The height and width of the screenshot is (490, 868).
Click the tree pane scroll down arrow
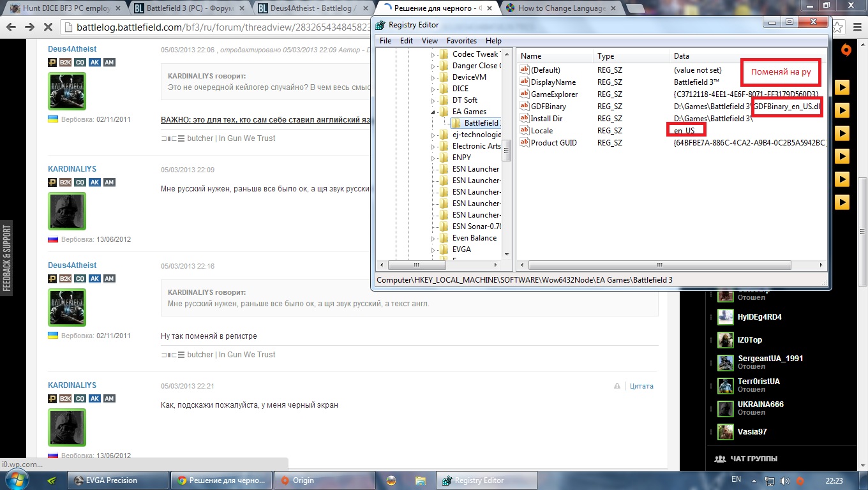[507, 254]
